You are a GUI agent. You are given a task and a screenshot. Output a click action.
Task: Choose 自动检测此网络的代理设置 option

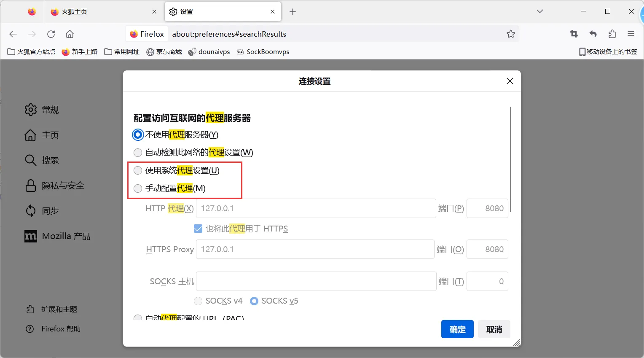pos(138,153)
